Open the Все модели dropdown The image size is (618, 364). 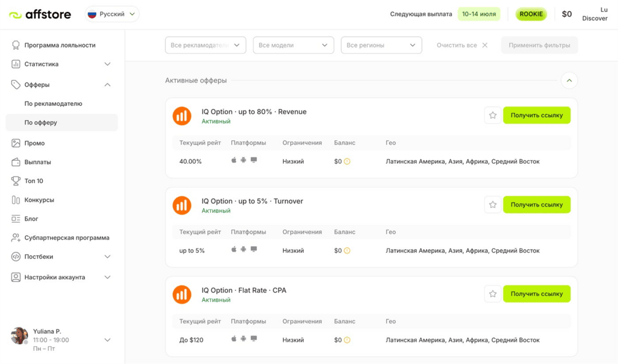293,45
